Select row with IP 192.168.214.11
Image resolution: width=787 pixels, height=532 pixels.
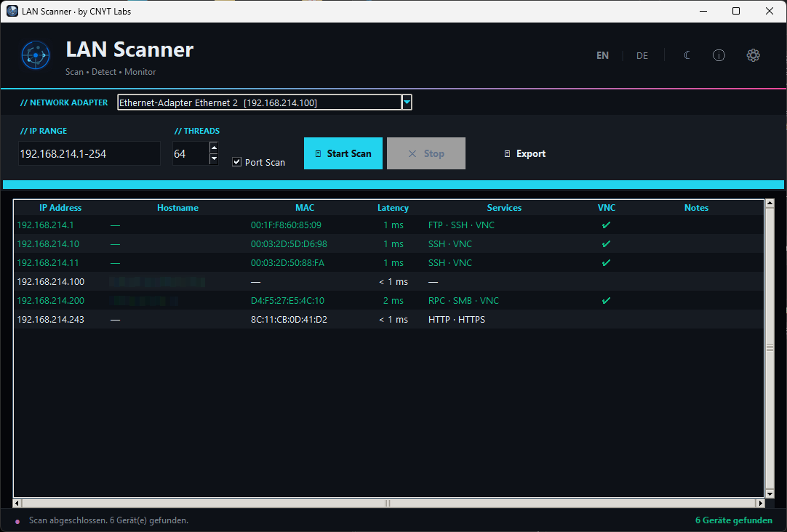tap(388, 263)
